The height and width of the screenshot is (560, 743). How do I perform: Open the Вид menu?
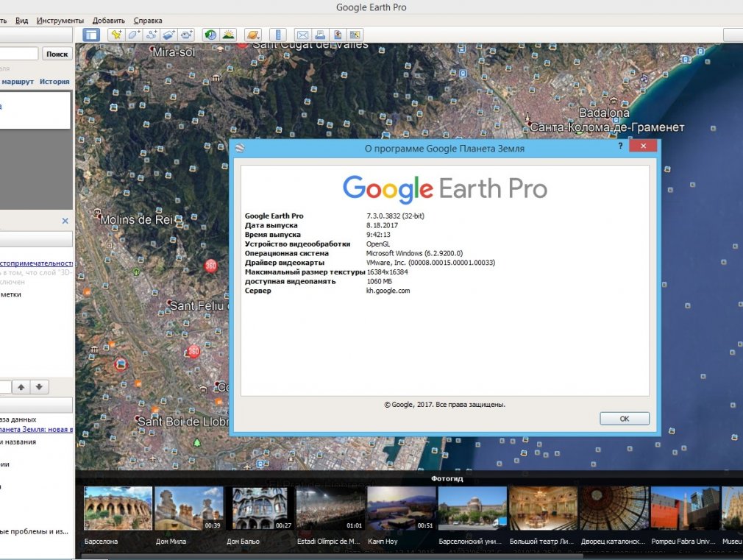click(22, 21)
